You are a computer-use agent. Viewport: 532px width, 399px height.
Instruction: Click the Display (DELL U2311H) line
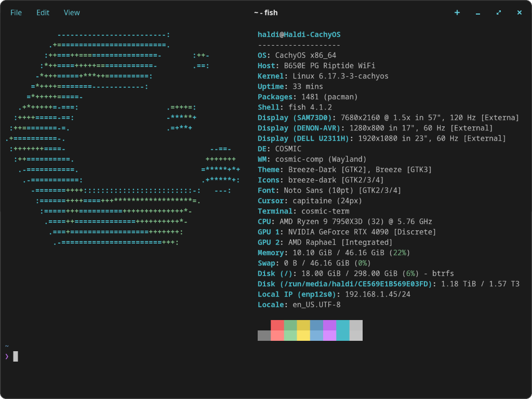(382, 138)
